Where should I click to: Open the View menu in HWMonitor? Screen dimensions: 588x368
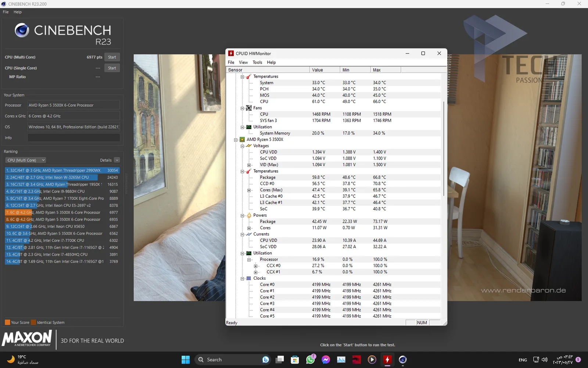coord(243,62)
